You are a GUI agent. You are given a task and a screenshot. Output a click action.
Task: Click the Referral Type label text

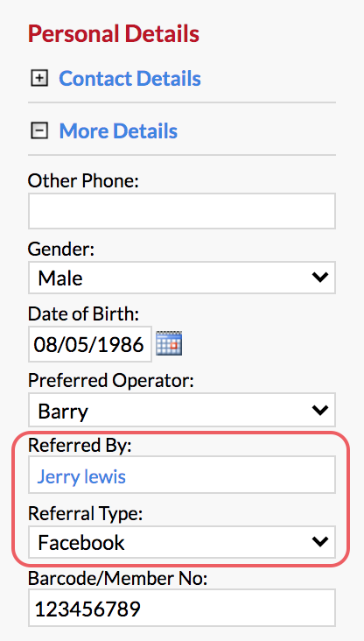pos(86,514)
